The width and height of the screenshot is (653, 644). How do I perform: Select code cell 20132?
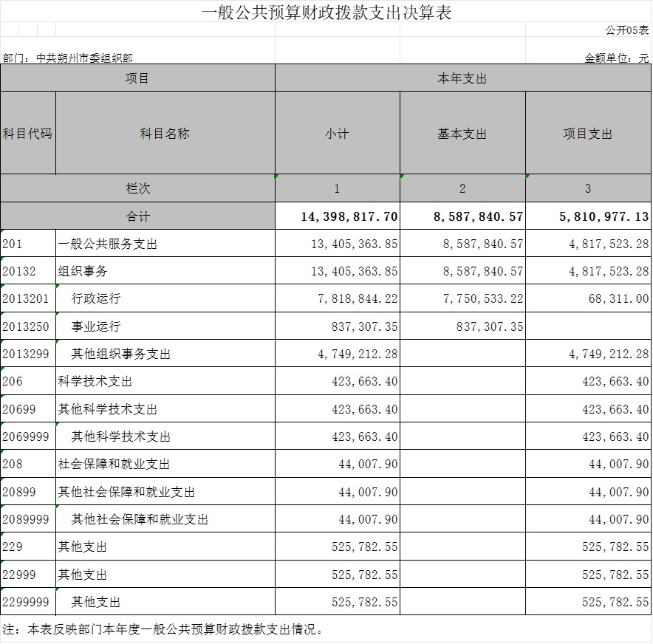pyautogui.click(x=28, y=271)
